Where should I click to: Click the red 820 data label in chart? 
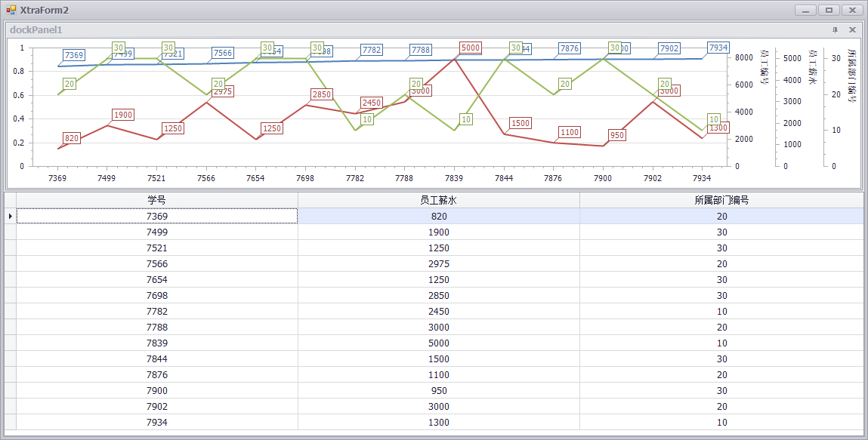(72, 138)
